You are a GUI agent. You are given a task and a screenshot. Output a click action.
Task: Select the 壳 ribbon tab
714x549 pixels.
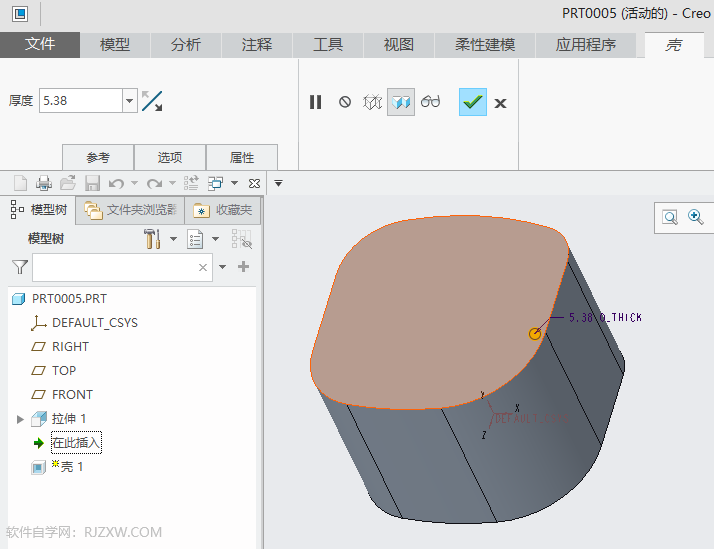pyautogui.click(x=674, y=45)
